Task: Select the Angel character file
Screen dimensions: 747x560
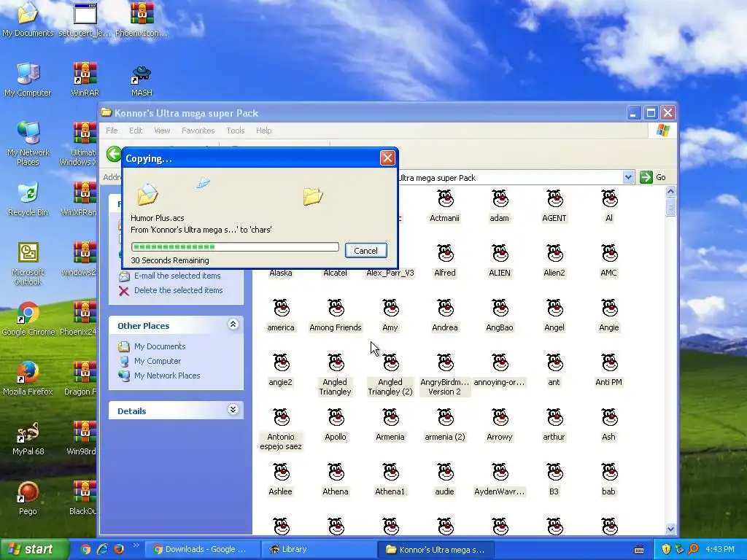Action: (x=554, y=316)
